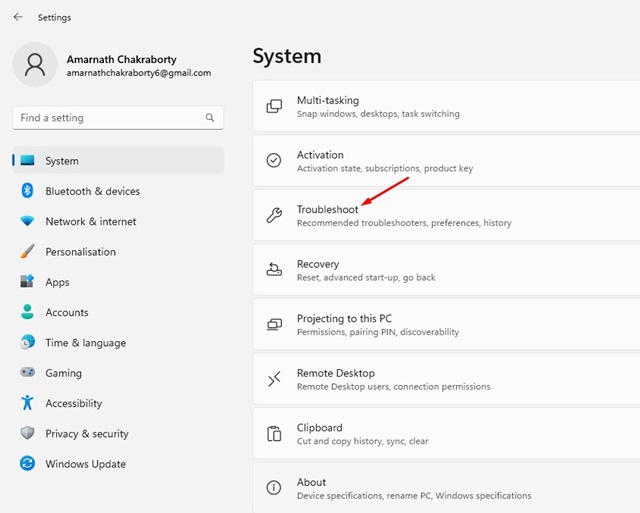Click the Remote Desktop icon
The width and height of the screenshot is (640, 513).
pyautogui.click(x=274, y=379)
